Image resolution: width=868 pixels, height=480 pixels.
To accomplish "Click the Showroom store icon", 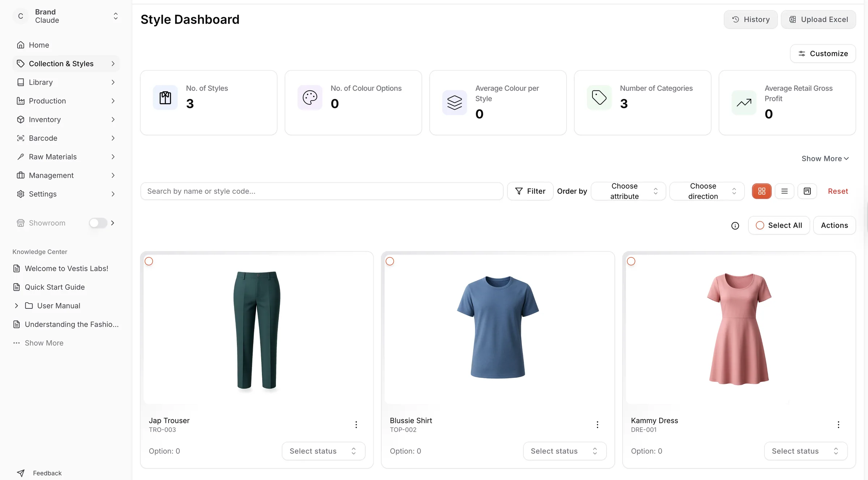I will click(x=21, y=223).
